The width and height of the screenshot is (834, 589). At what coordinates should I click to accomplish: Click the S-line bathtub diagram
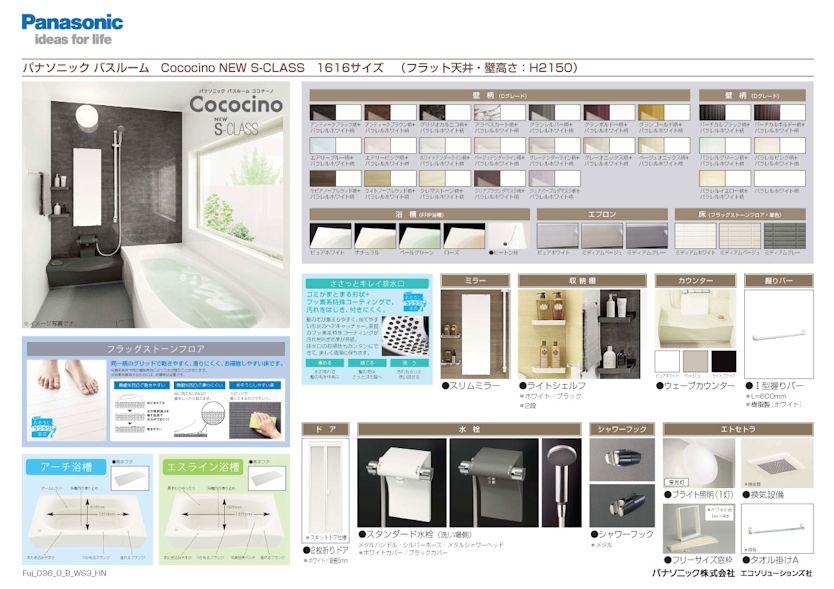[x=225, y=521]
